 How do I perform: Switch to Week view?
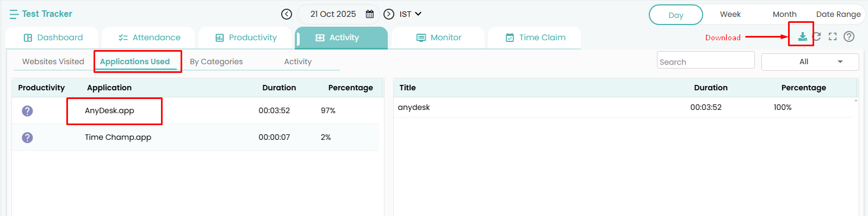coord(730,14)
